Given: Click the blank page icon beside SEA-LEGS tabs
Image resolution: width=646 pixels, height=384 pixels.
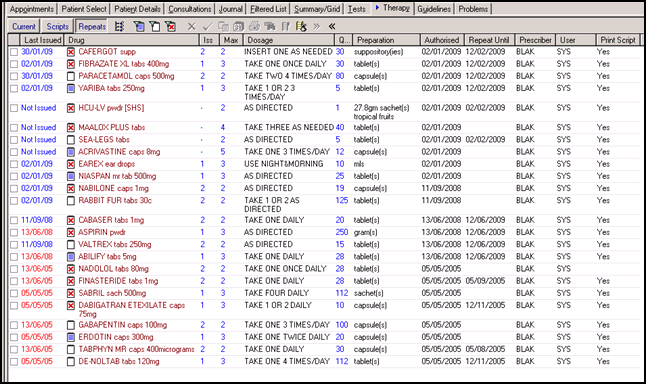Looking at the screenshot, I should pos(71,140).
